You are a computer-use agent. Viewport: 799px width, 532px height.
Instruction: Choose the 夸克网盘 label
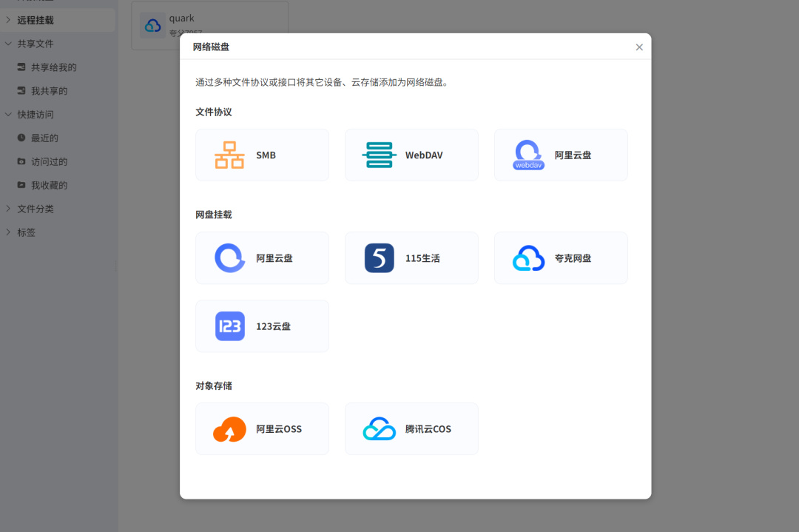click(x=573, y=257)
